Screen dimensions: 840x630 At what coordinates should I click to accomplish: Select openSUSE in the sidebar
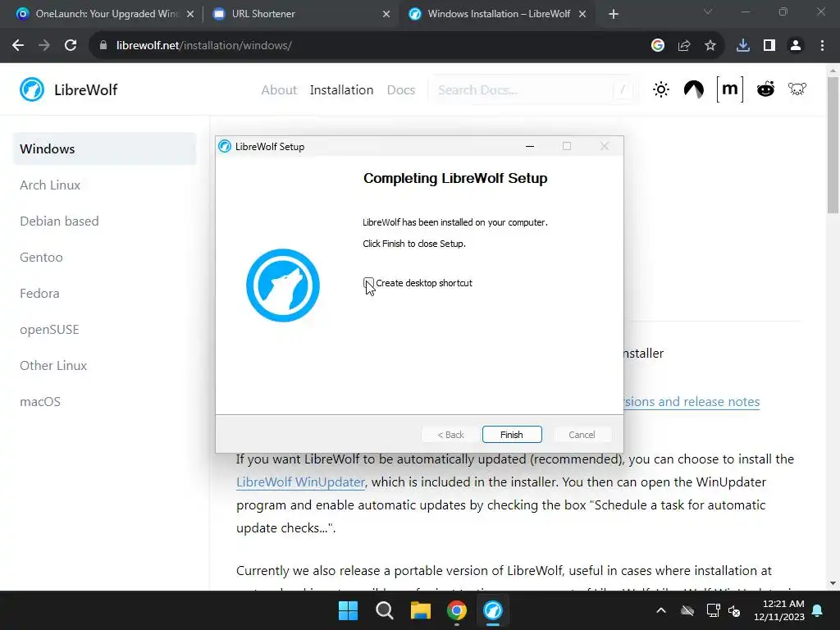(x=49, y=330)
